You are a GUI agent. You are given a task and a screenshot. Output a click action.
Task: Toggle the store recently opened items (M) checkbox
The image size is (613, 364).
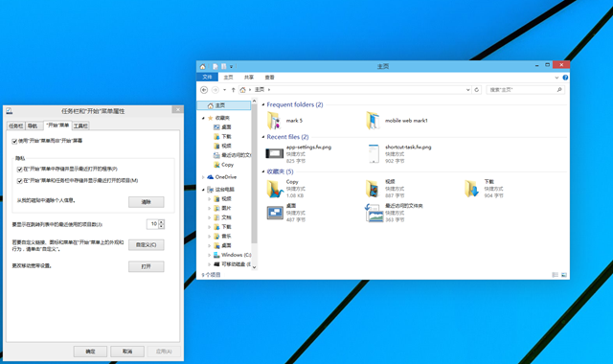19,181
